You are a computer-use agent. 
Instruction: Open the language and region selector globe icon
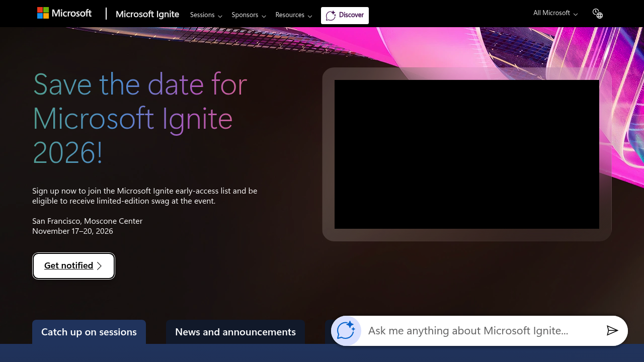pos(599,16)
